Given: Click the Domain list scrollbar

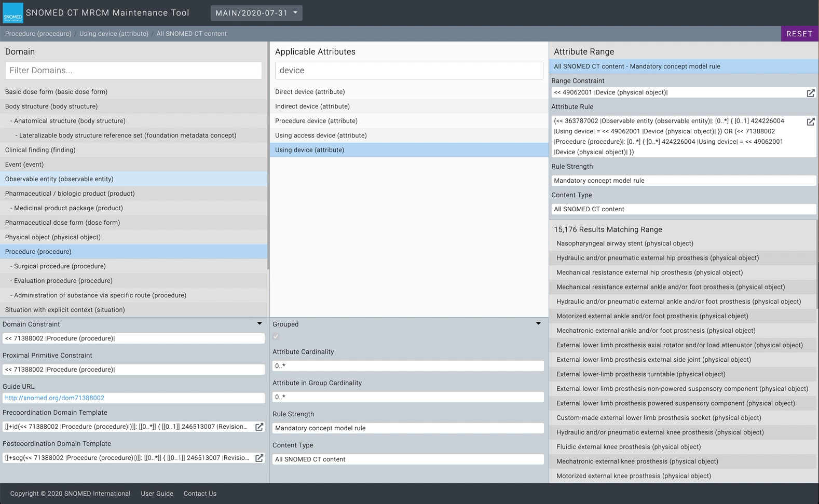Looking at the screenshot, I should [268, 156].
